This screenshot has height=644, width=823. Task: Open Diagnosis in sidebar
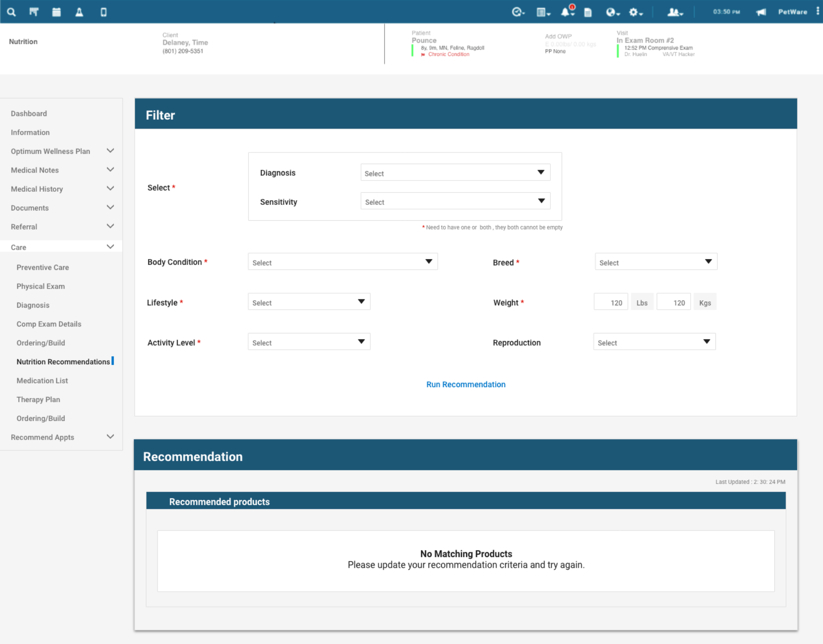pos(33,305)
